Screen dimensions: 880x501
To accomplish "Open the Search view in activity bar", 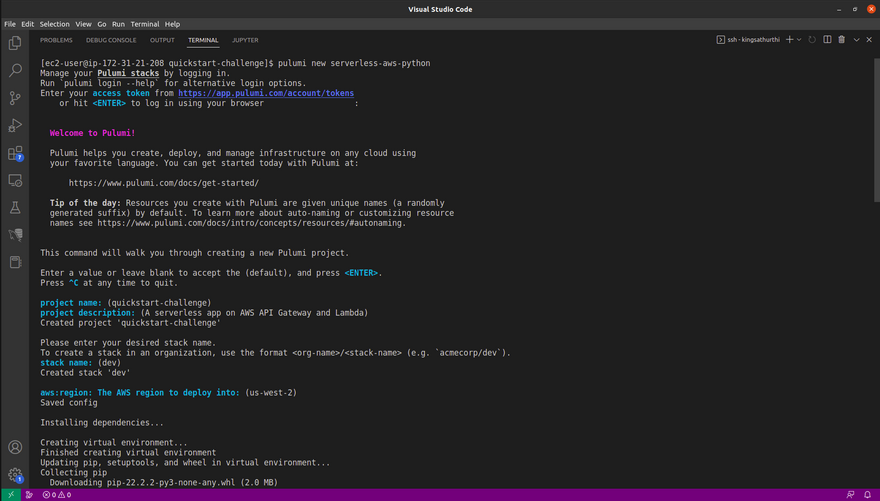I will coord(15,70).
